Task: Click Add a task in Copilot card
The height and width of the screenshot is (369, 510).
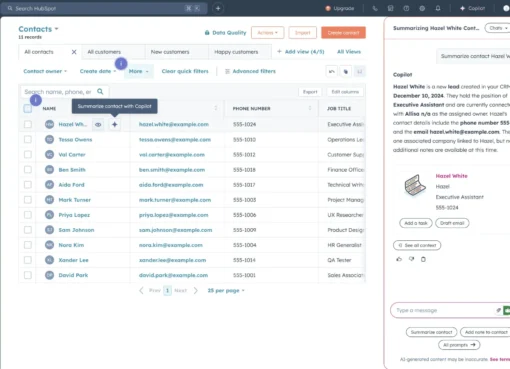Action: click(x=416, y=223)
